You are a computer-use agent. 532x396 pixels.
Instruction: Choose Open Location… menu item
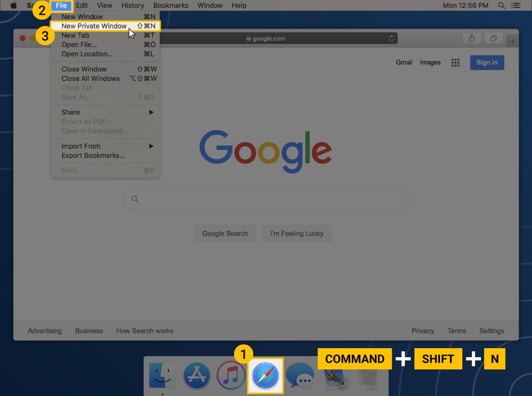tap(105, 54)
